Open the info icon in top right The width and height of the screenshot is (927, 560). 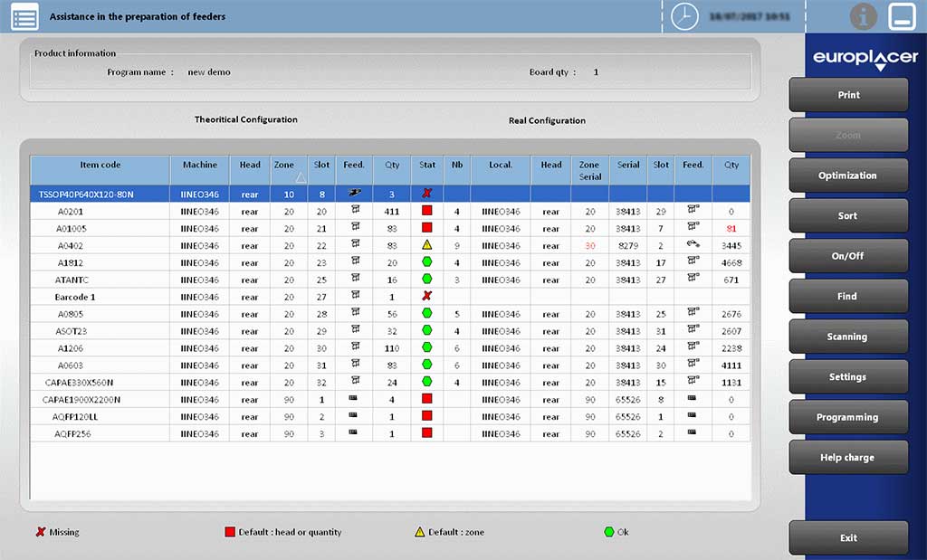pos(864,16)
